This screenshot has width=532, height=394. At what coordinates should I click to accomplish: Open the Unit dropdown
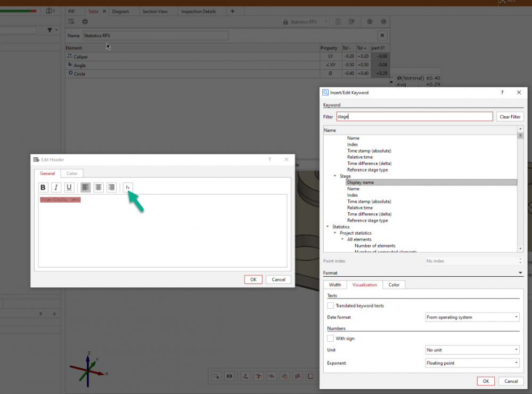coord(472,350)
